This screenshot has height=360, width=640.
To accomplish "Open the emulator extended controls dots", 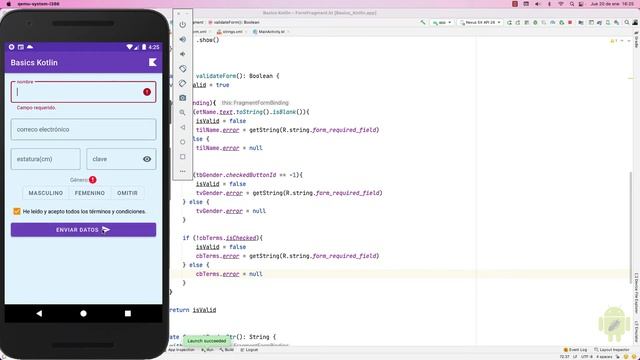I will click(x=182, y=171).
